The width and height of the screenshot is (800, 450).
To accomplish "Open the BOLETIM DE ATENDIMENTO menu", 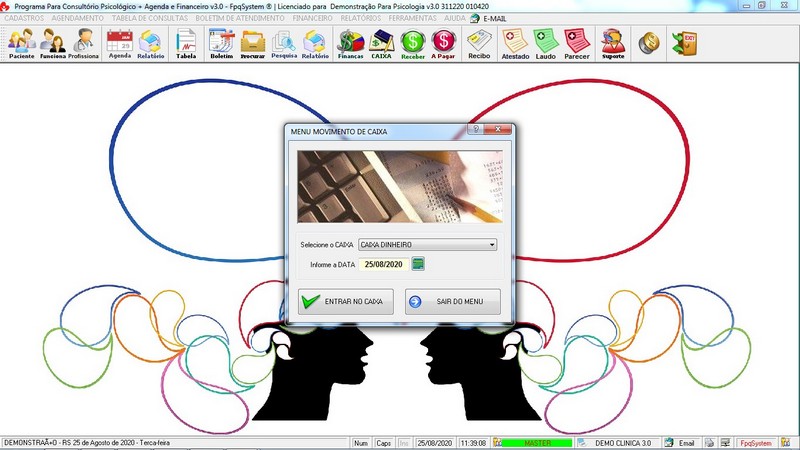I will (240, 18).
